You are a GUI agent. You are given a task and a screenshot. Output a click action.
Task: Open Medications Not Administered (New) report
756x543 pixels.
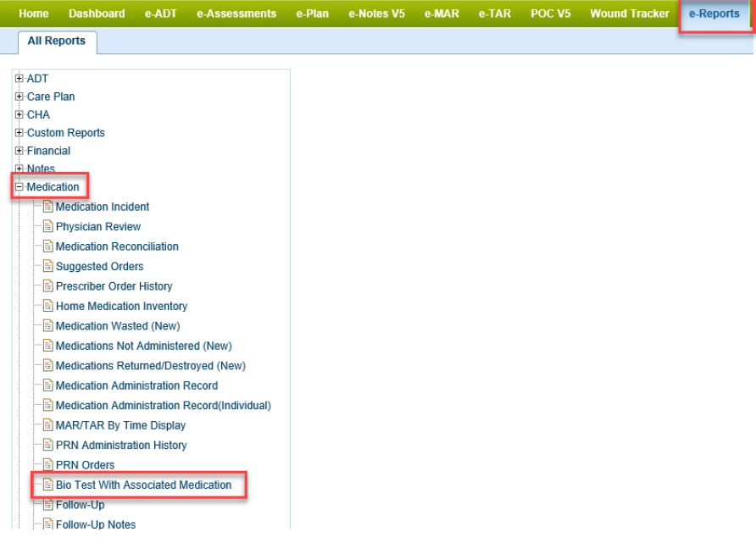point(144,346)
